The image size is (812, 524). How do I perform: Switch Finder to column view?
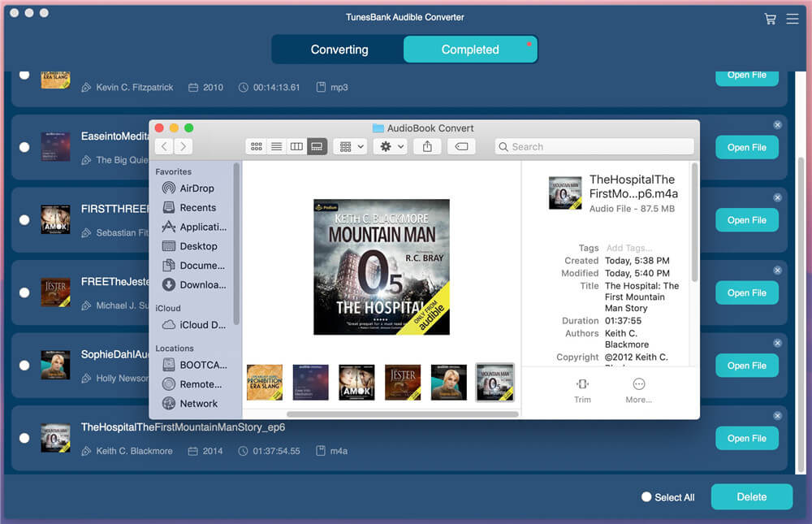click(296, 146)
